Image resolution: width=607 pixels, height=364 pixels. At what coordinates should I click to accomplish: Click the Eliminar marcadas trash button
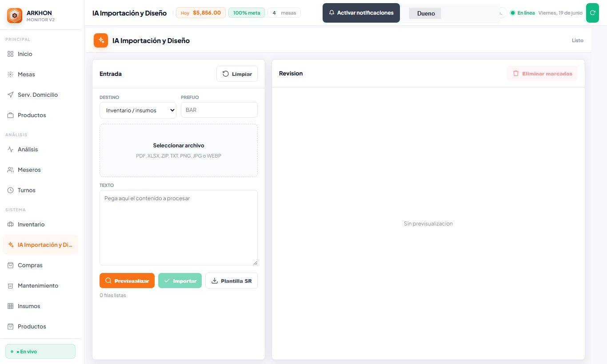tap(543, 73)
